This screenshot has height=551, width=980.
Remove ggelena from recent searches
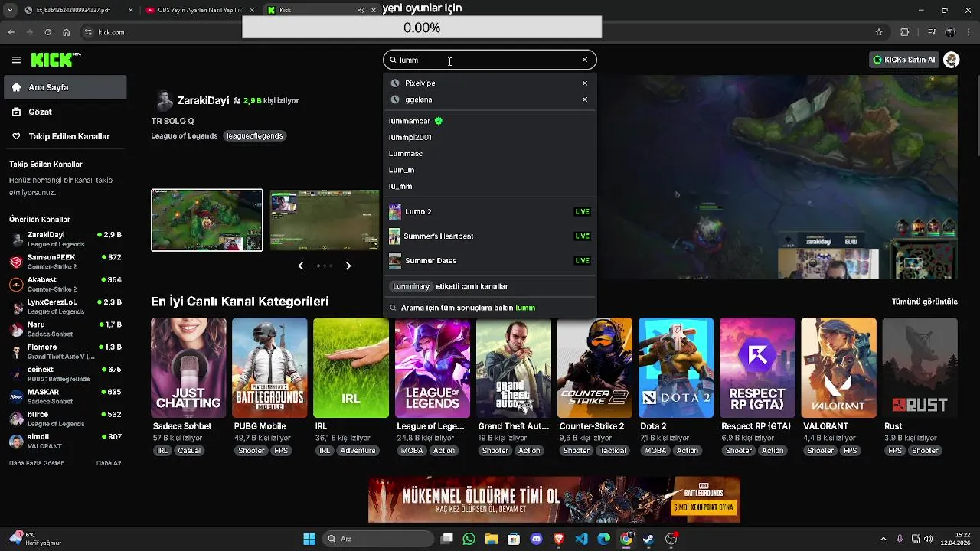tap(585, 99)
